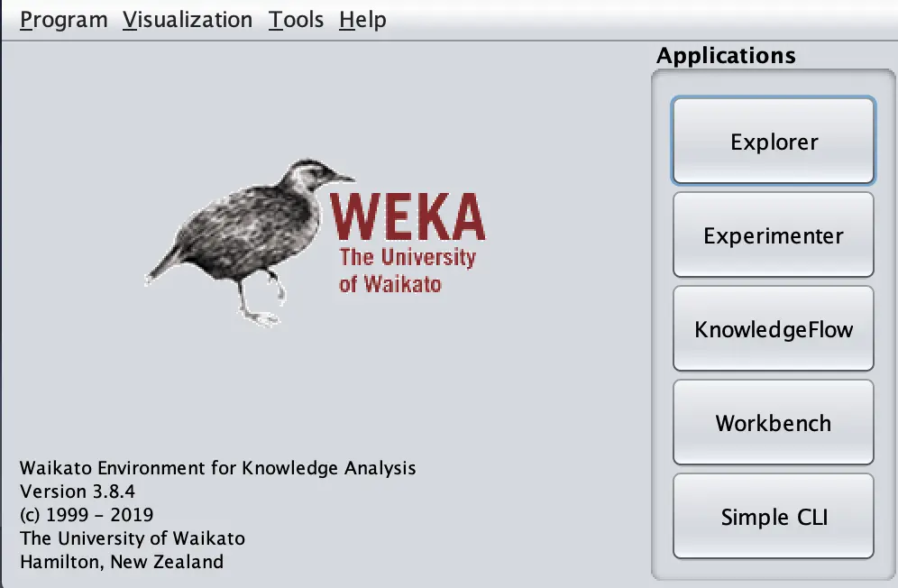Click the 1999 - 2019 copyright line

[87, 515]
